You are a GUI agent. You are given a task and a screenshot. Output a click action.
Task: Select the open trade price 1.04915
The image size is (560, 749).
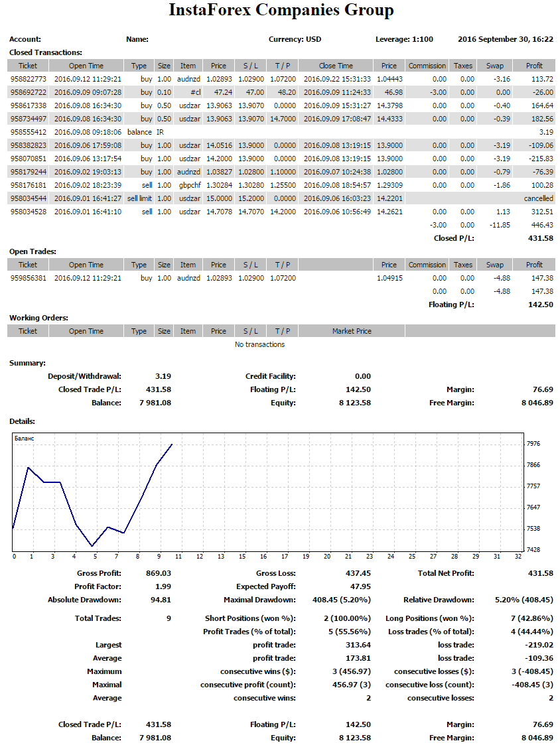pos(390,278)
